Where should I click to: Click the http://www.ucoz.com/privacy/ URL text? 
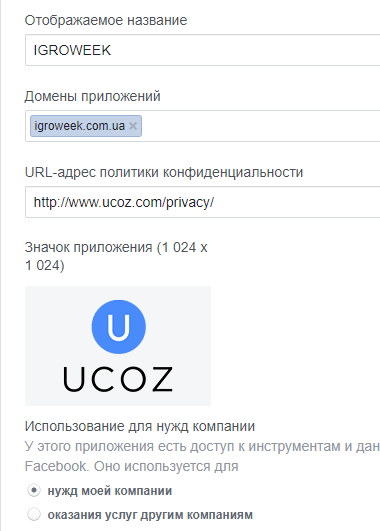point(124,203)
